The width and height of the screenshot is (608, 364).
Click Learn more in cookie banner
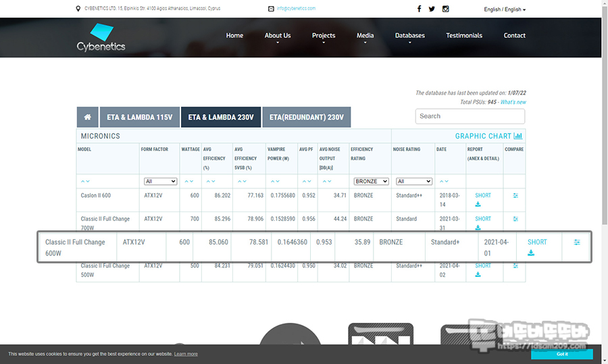(186, 354)
